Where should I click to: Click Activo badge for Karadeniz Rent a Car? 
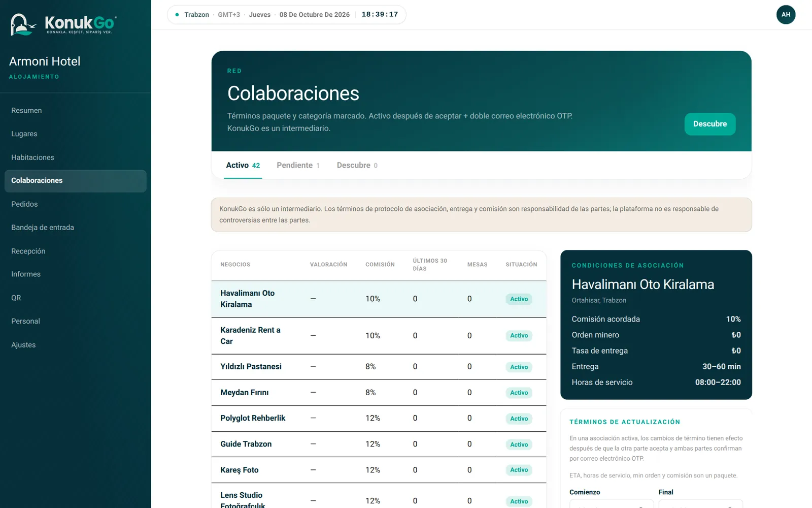coord(519,336)
